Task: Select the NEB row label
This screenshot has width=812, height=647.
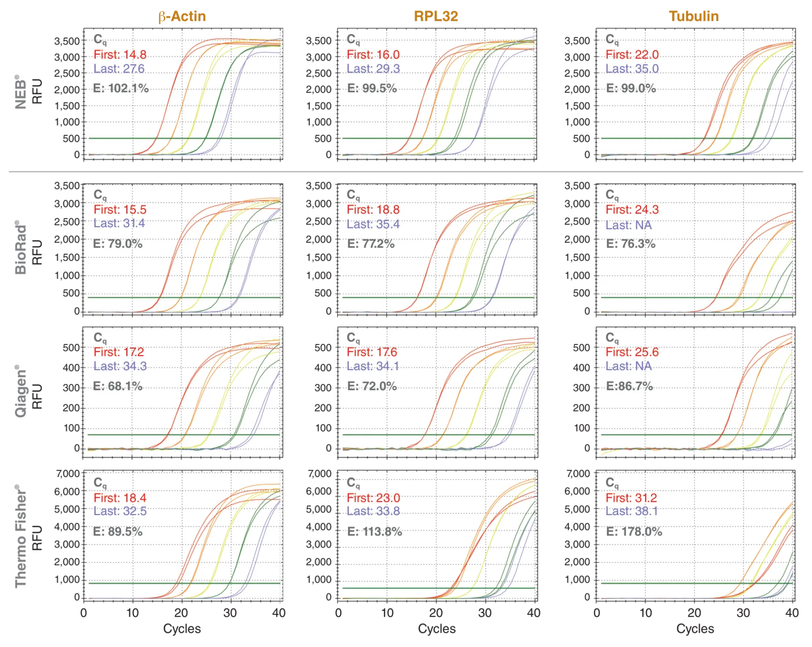Action: pos(20,92)
